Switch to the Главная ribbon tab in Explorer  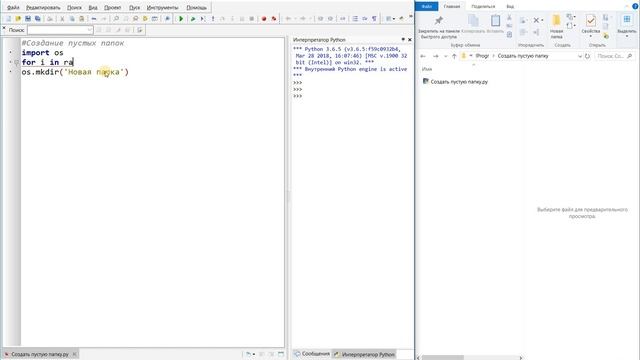[452, 6]
